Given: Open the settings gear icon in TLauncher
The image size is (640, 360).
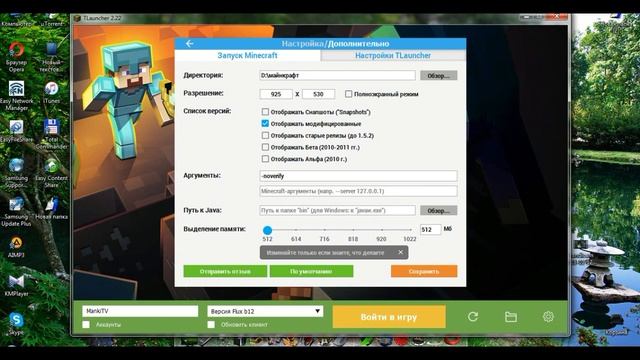Looking at the screenshot, I should [548, 316].
